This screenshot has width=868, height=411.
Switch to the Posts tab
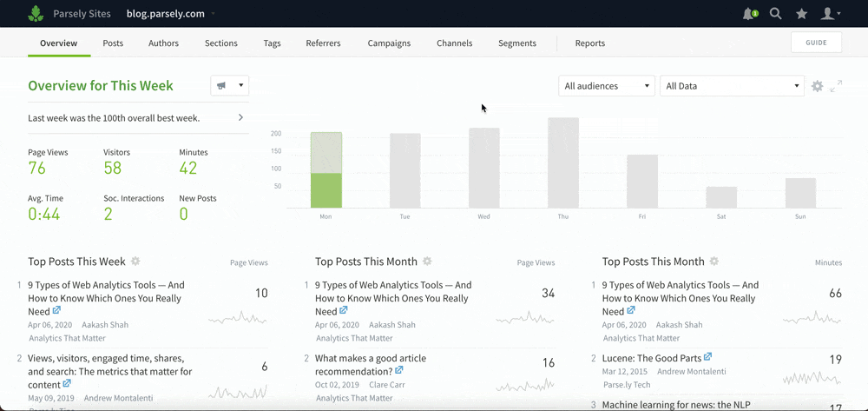pyautogui.click(x=113, y=43)
